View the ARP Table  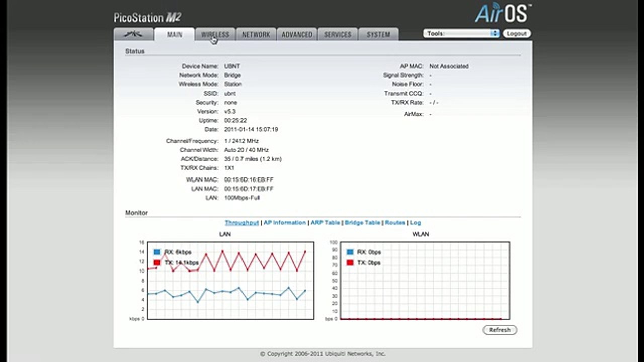click(x=325, y=222)
